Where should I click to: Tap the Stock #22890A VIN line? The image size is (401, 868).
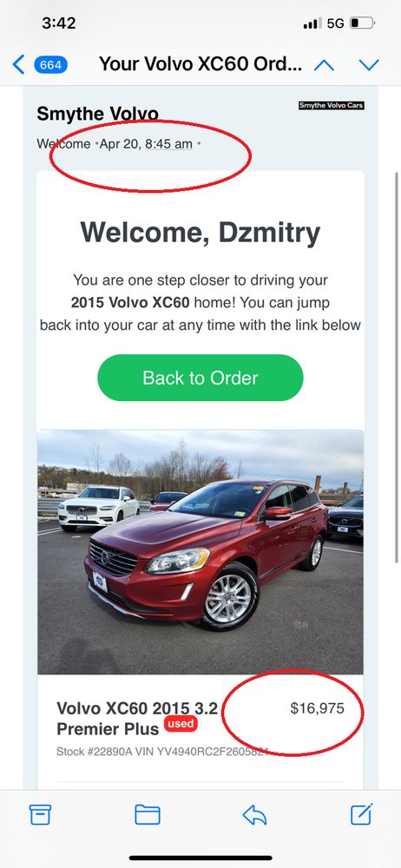tap(163, 752)
